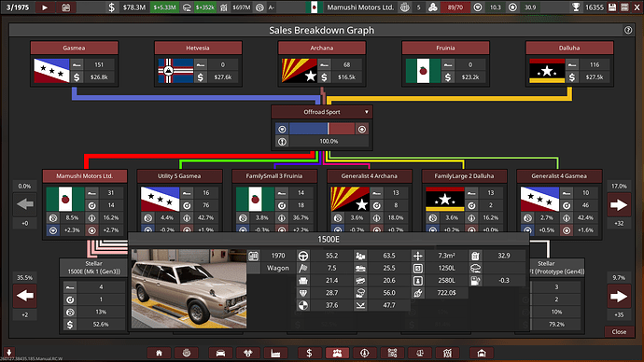Select the FamilyLarge 2 Dalluha card header
The width and height of the screenshot is (644, 362).
tap(464, 176)
